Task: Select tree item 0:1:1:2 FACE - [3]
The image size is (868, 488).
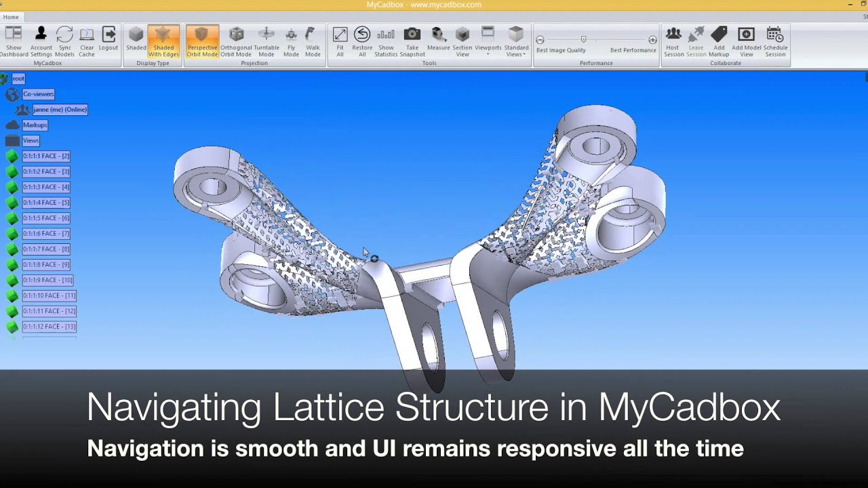Action: pyautogui.click(x=46, y=172)
